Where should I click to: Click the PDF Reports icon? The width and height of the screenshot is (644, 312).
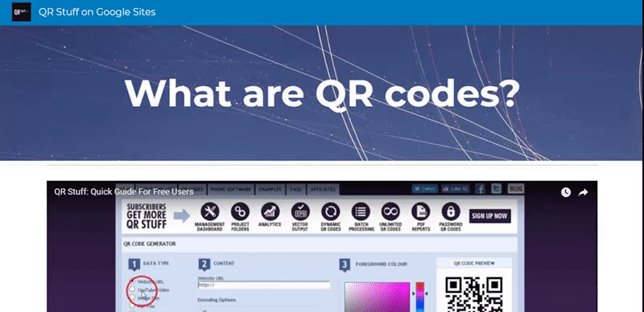point(421,211)
